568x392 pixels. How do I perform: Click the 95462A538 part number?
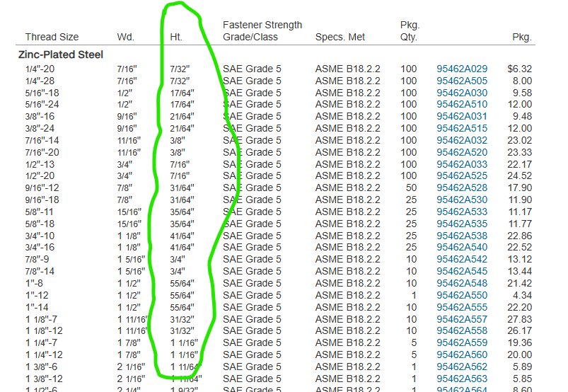click(x=462, y=236)
